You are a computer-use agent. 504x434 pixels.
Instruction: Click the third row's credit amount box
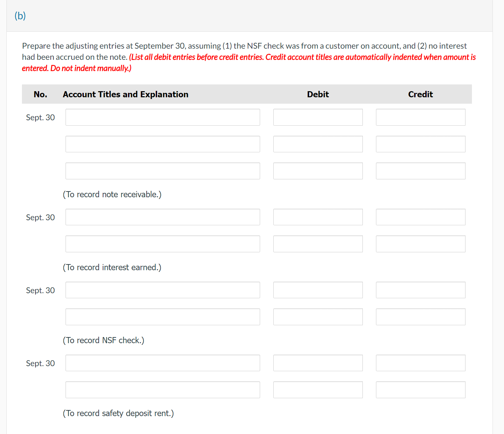pyautogui.click(x=421, y=171)
